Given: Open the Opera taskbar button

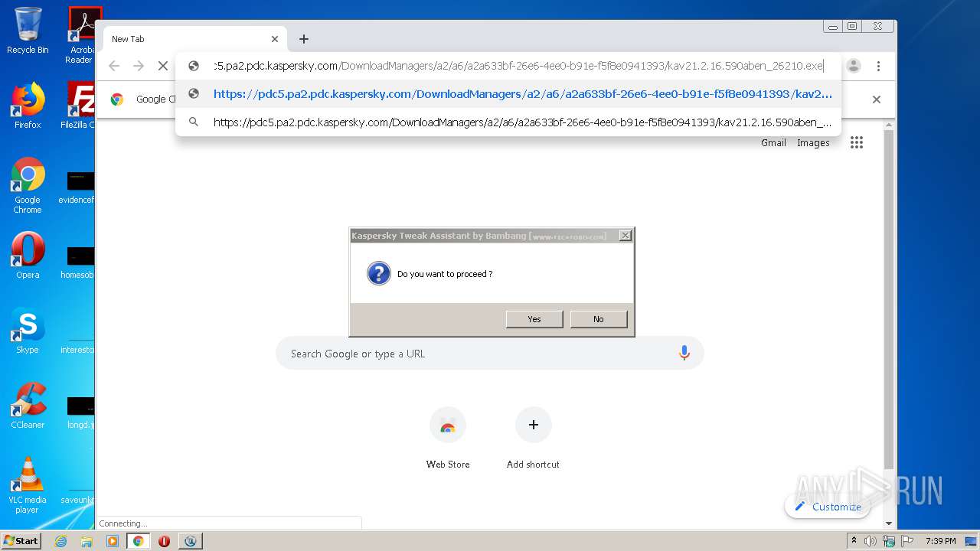Looking at the screenshot, I should pos(164,541).
